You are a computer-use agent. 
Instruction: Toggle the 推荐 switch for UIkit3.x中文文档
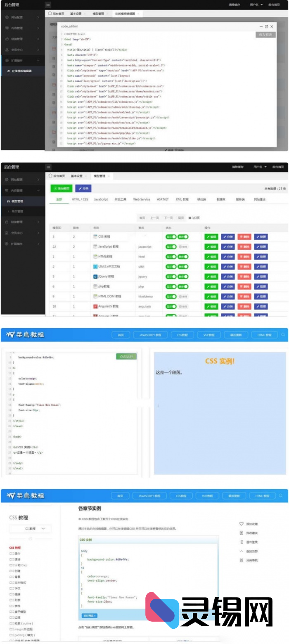(183, 266)
